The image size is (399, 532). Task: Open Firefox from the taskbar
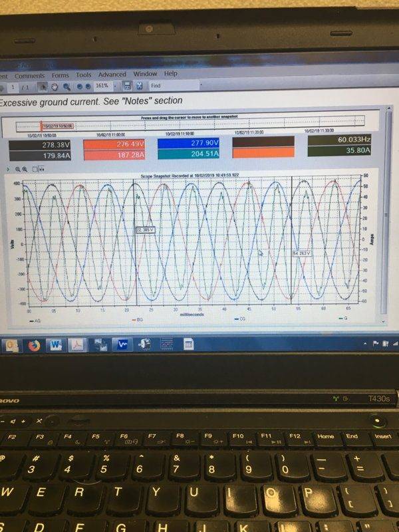[34, 345]
